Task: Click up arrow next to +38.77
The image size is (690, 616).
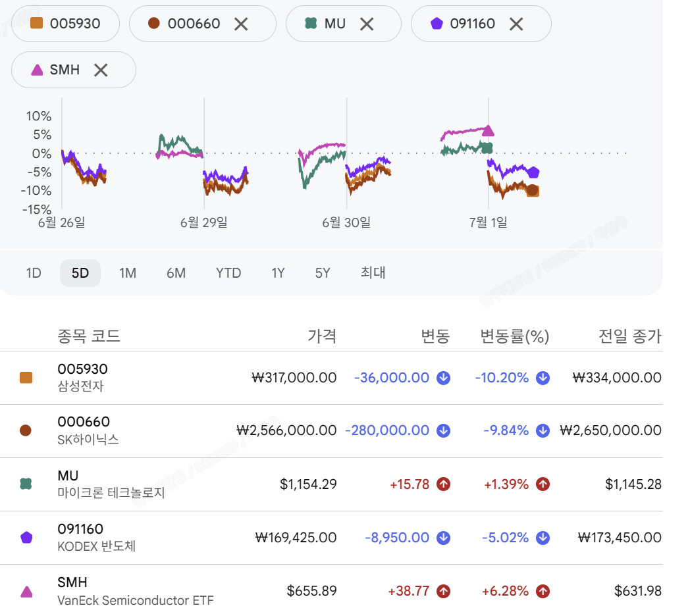Action: tap(443, 591)
